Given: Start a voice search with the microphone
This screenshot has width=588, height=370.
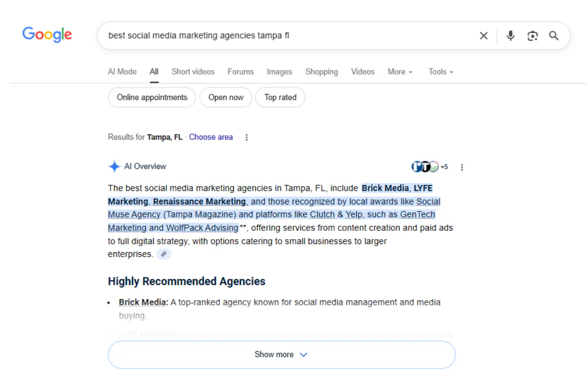Looking at the screenshot, I should tap(510, 35).
